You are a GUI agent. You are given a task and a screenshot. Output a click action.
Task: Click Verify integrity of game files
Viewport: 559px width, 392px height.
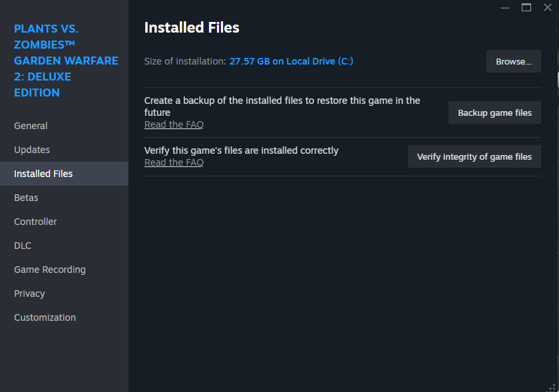pos(474,157)
